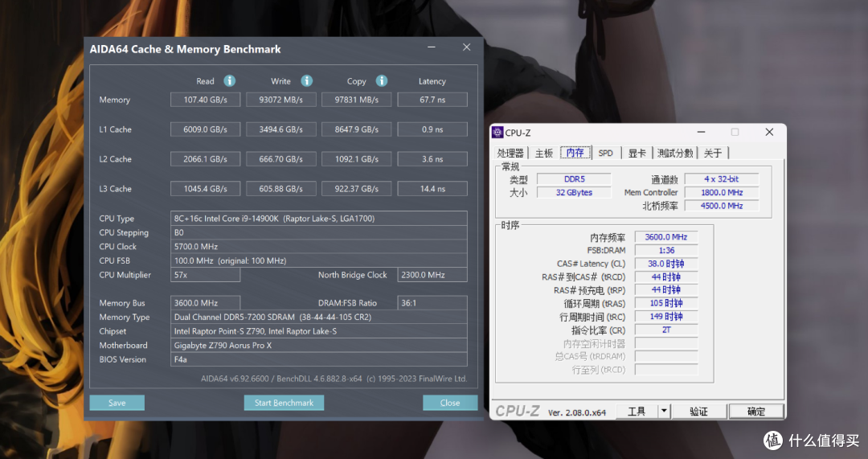This screenshot has width=868, height=459.
Task: Switch to the 主板 tab in CPU-Z
Action: [543, 154]
